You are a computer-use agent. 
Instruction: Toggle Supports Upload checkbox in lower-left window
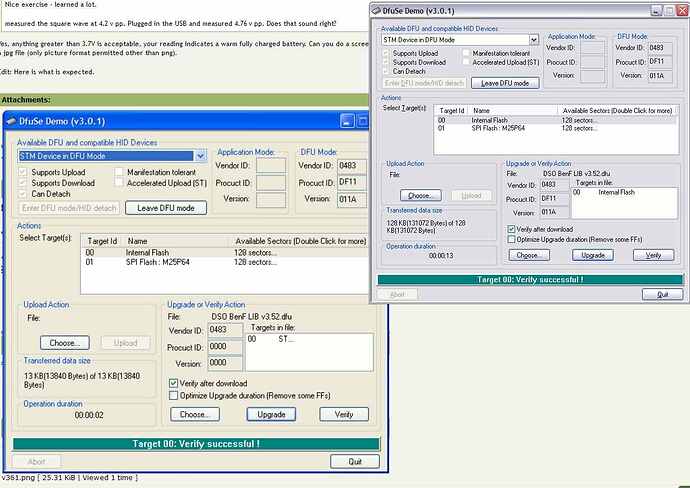(x=22, y=172)
